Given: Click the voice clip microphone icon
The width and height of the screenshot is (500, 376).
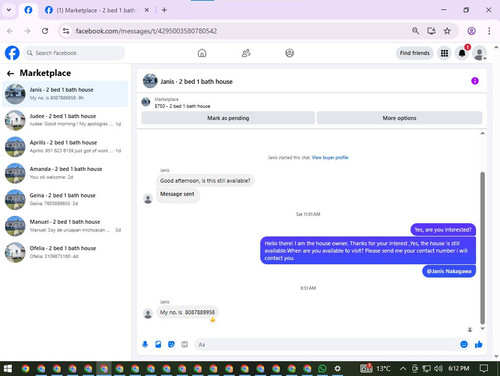Looking at the screenshot, I should click(x=145, y=344).
